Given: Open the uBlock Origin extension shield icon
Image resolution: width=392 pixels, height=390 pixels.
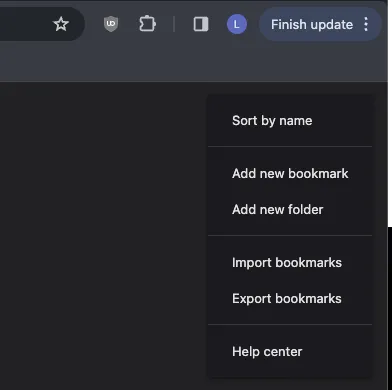Looking at the screenshot, I should (111, 24).
